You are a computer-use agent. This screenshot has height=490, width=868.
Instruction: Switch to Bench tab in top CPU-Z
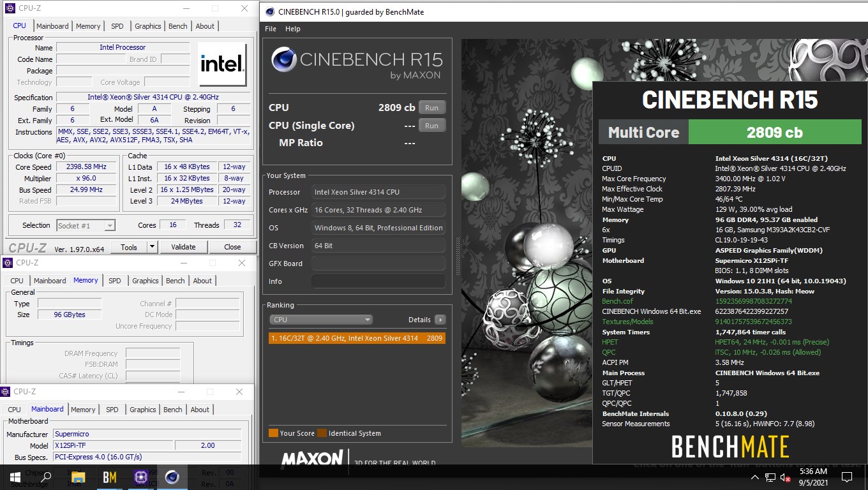[x=178, y=26]
